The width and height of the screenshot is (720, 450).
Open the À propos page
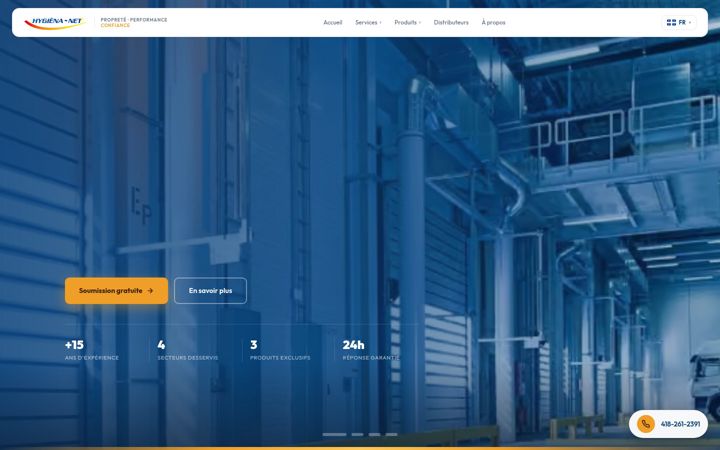[x=493, y=22]
